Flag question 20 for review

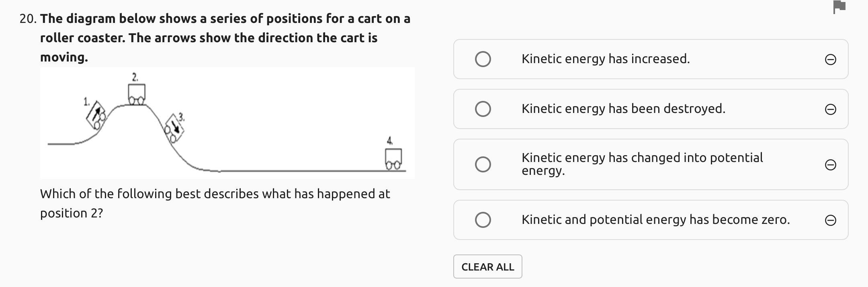tap(839, 7)
